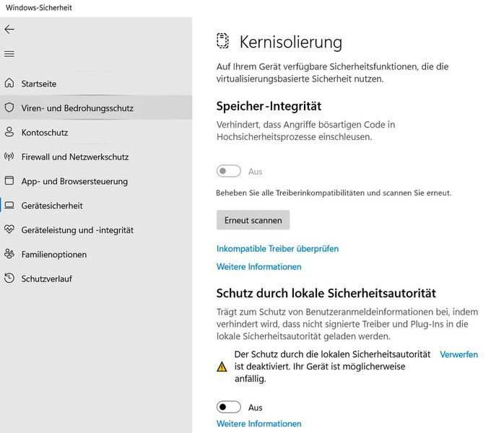Click the Kernisolierung page heading

click(x=290, y=42)
